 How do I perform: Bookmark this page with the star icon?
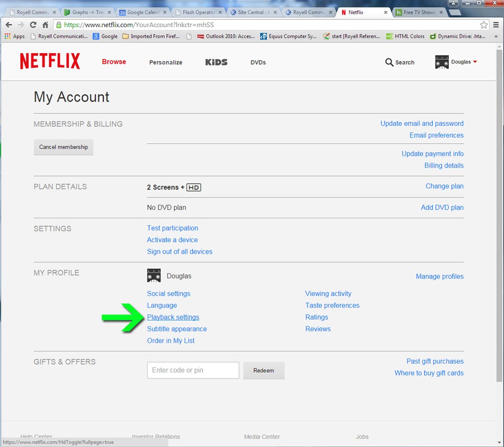click(483, 25)
